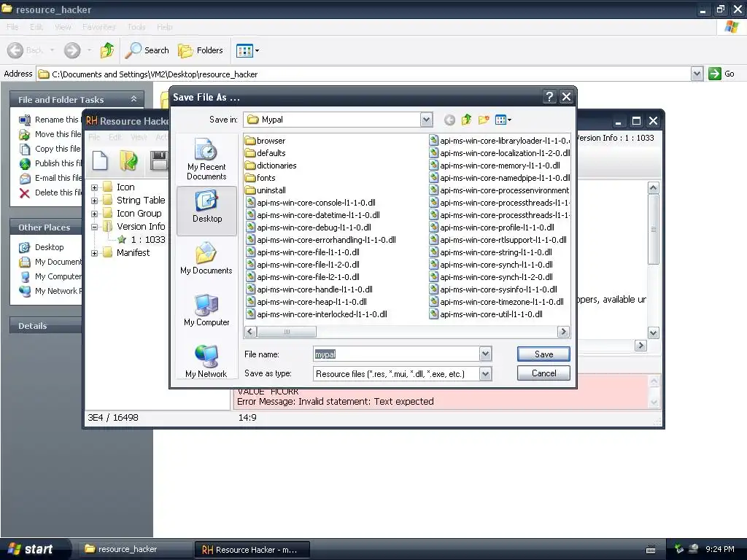Click Resource Hacker New file toolbar icon

tap(100, 160)
